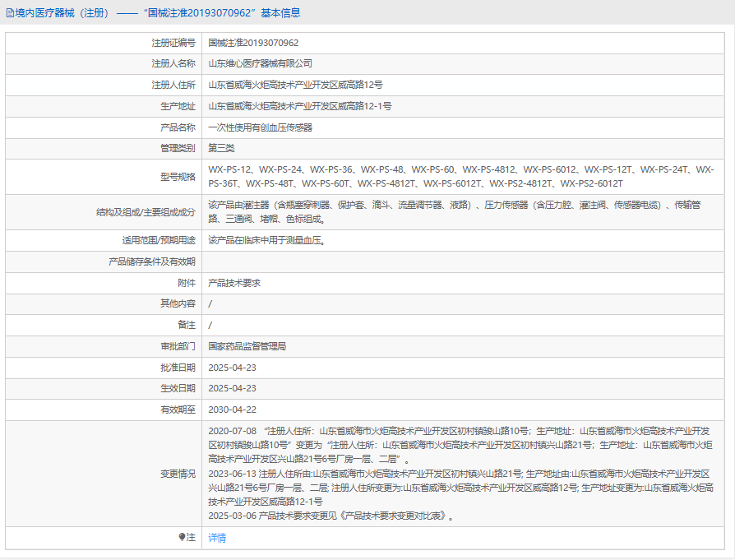This screenshot has width=735, height=560.
Task: Select product name 一次性使用有创血压传感器
Action: tap(261, 127)
